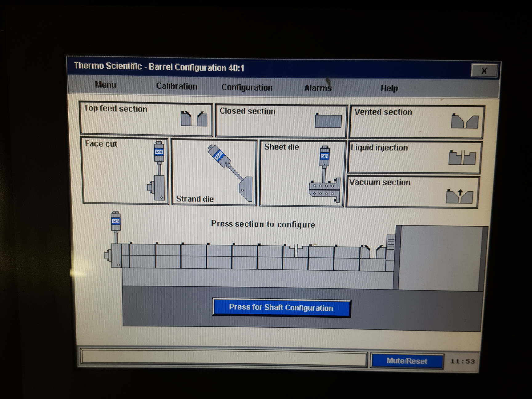This screenshot has width=532, height=399.
Task: Select the Liquid injection section button
Action: [414, 157]
